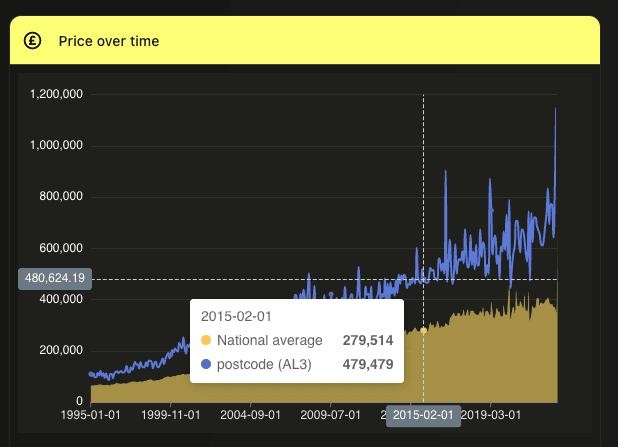Select the 'Price over time' header title
This screenshot has width=618, height=447.
109,41
